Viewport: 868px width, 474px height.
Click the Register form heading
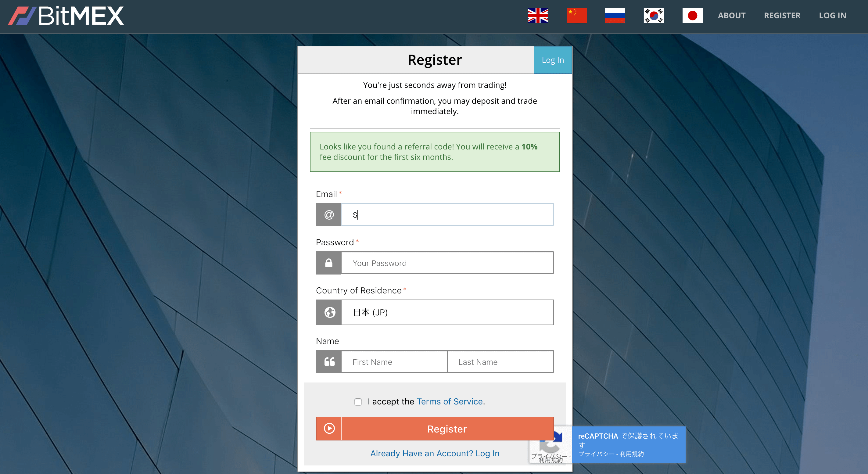(435, 60)
